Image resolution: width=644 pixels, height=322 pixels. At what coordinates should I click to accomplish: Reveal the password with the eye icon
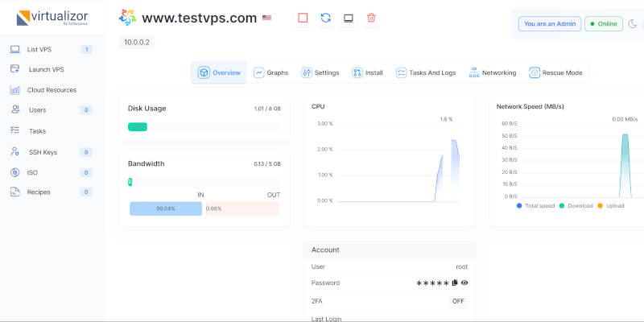(x=464, y=283)
